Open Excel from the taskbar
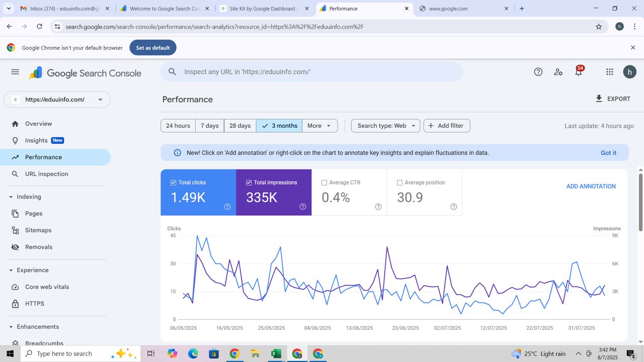 (x=276, y=354)
